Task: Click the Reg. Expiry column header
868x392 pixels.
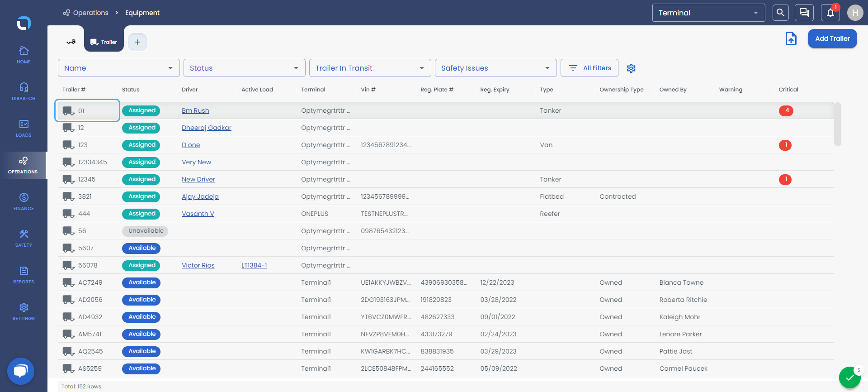Action: point(495,90)
